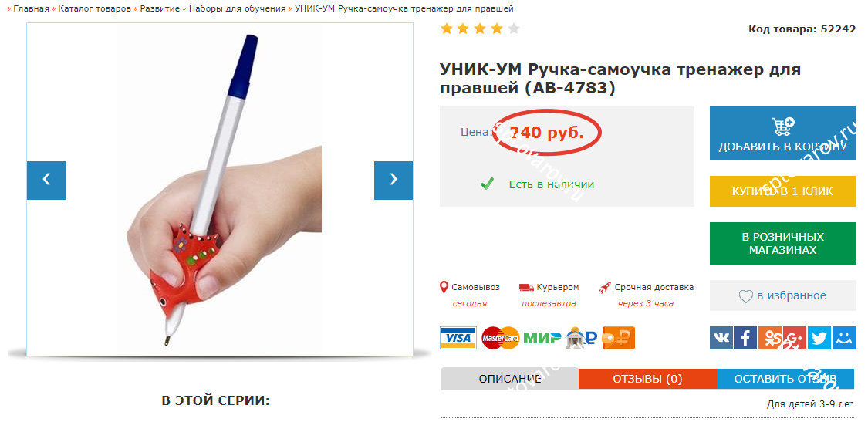Open Самовывоз delivery option link
The height and width of the screenshot is (422, 868).
coord(475,288)
